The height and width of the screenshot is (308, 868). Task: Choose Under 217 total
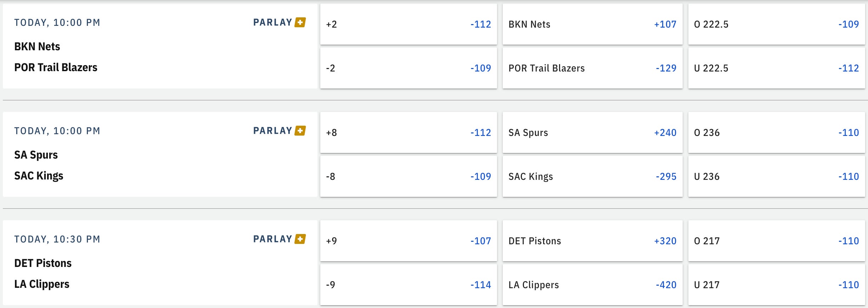click(776, 285)
